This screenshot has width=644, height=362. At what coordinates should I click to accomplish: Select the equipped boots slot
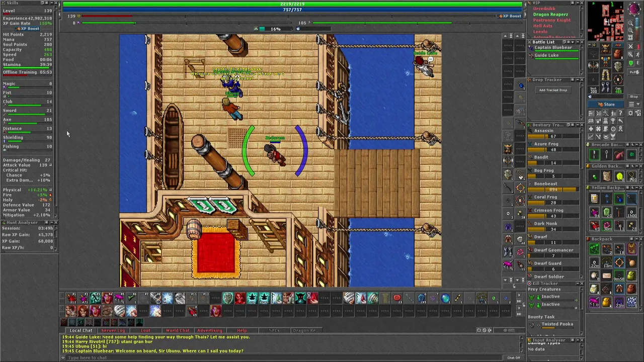[x=606, y=87]
